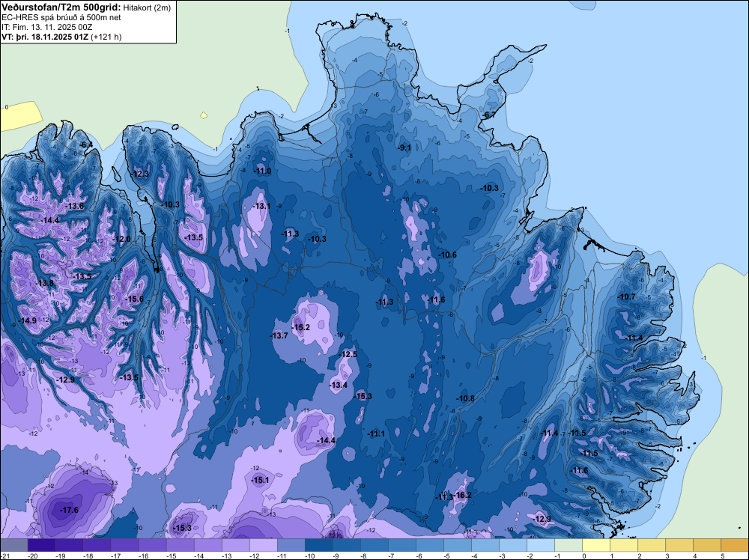Click the orange legend swatch above the 5 label
The height and width of the screenshot is (560, 749).
734,545
